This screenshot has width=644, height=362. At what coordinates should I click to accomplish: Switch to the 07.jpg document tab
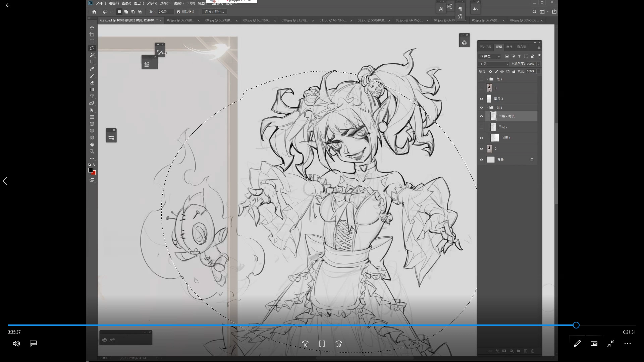[x=180, y=20]
